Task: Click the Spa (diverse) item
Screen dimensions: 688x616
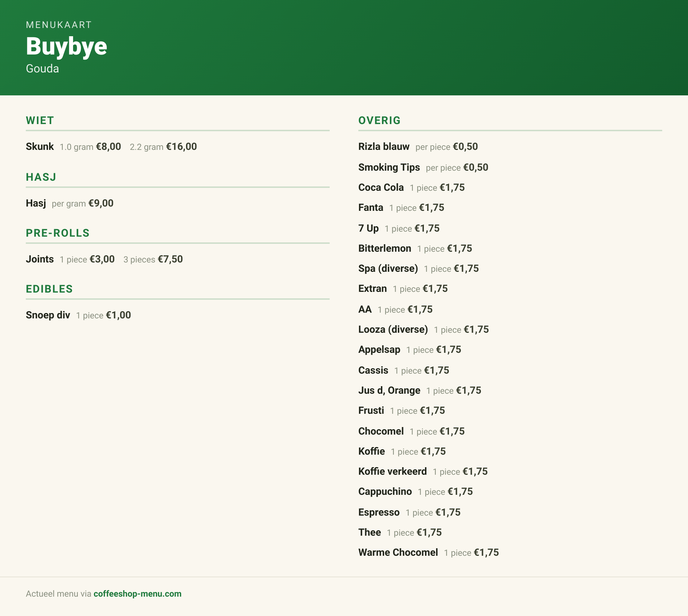Action: click(x=388, y=269)
